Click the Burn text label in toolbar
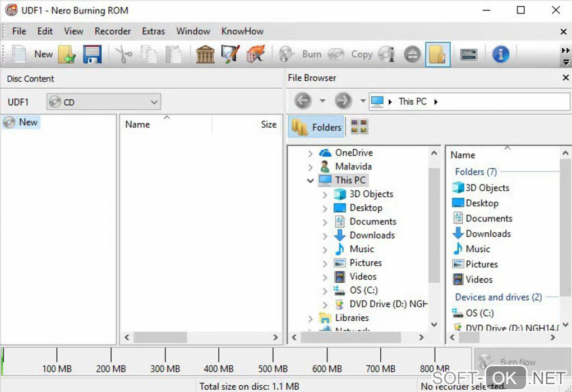572x392 pixels. [x=312, y=54]
